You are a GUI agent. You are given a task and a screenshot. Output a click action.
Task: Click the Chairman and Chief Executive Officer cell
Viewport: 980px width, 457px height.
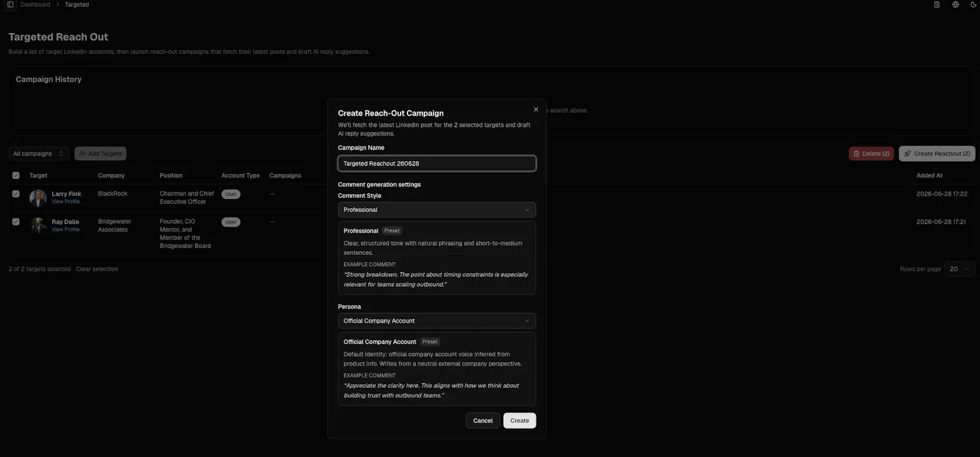[x=187, y=197]
